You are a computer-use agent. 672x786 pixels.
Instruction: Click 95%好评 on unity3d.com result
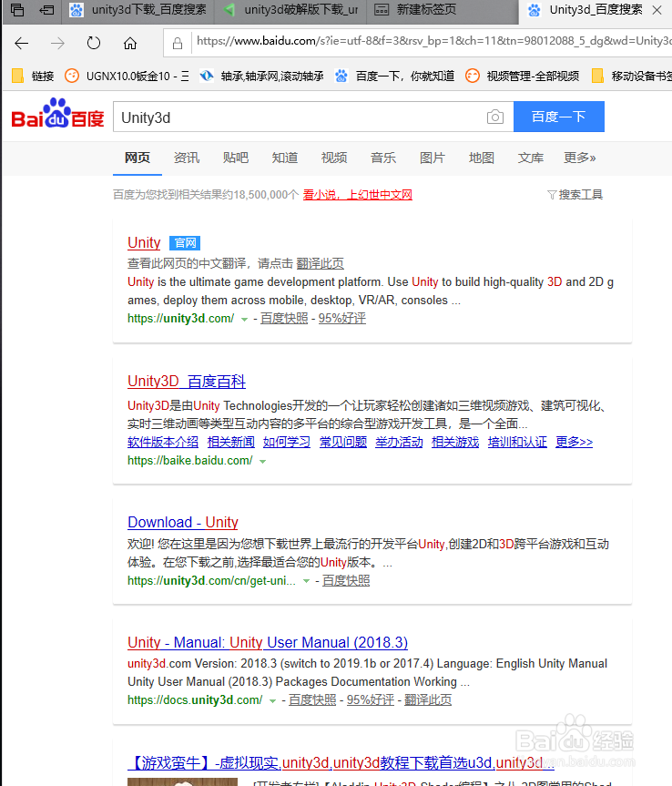tap(341, 318)
